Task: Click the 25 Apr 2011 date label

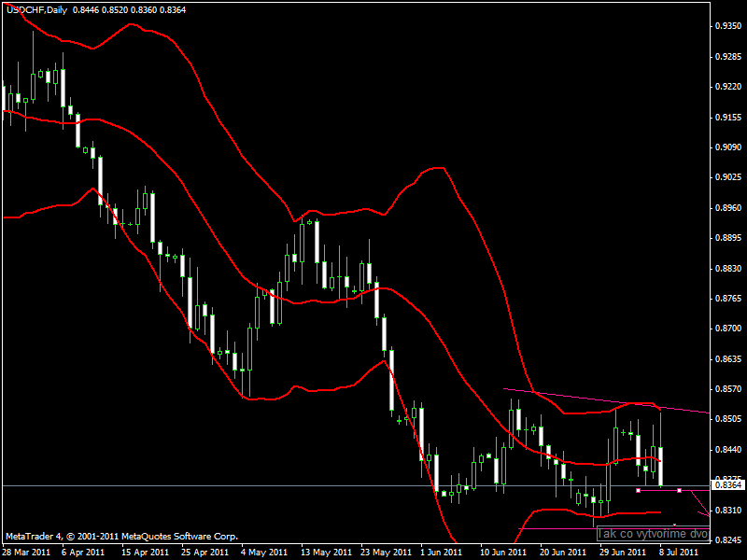Action: [204, 553]
